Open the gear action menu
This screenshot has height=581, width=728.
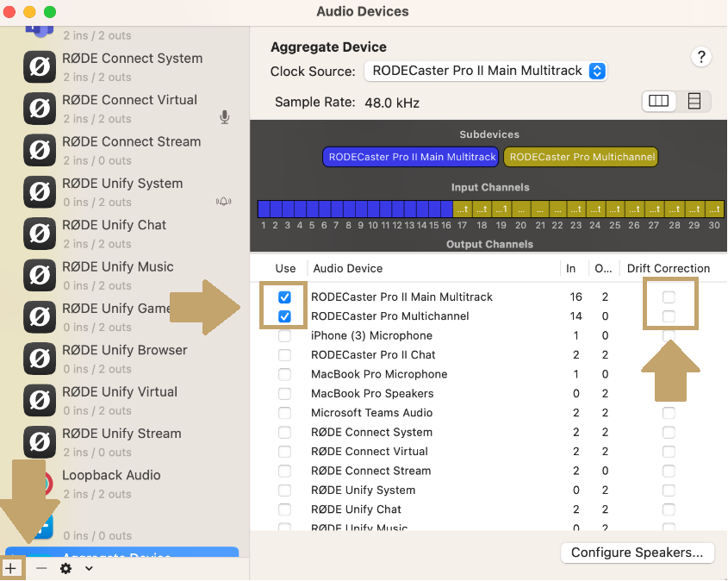(66, 568)
